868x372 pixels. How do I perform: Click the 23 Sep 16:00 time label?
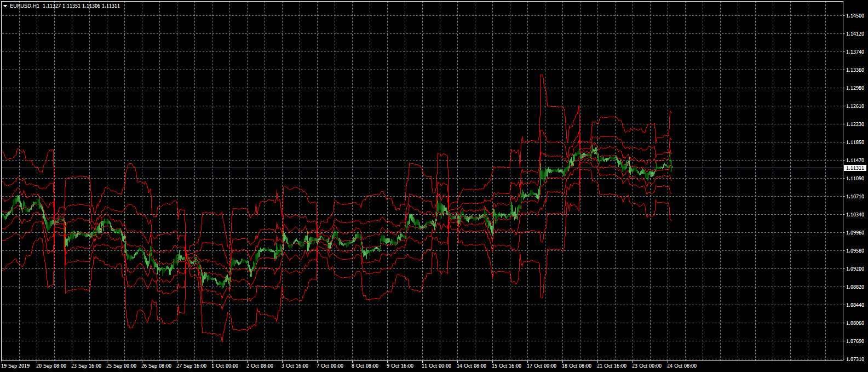click(87, 366)
